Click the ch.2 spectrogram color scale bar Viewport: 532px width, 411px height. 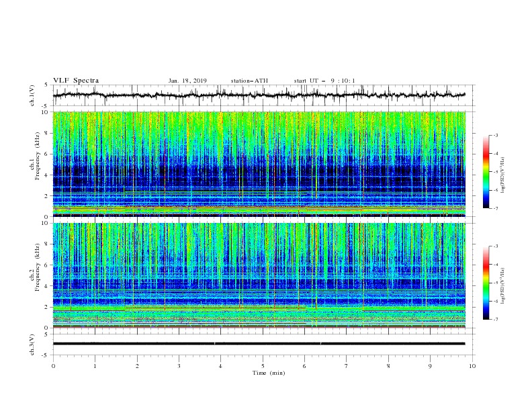pyautogui.click(x=486, y=283)
